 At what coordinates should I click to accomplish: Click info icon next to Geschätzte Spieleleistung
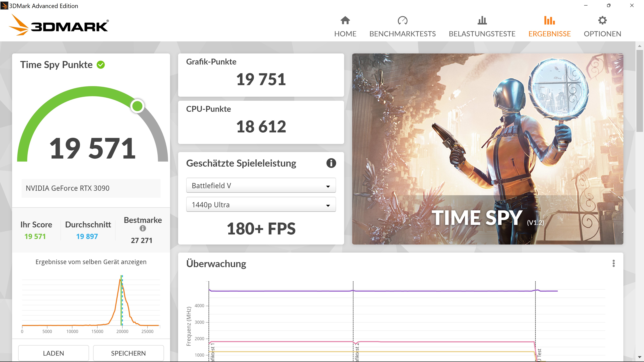point(331,163)
